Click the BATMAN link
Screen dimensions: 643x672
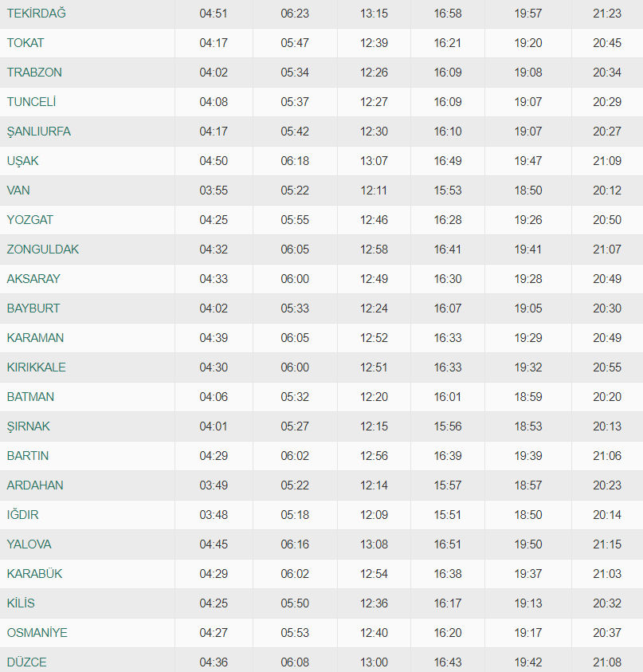[x=30, y=397]
